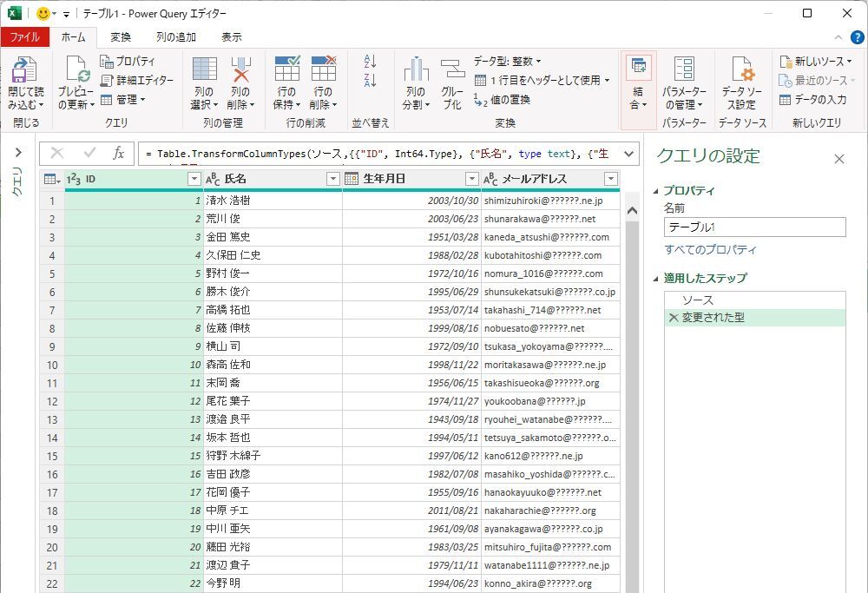Open the 氏名 column filter dropdown
Screen dimensions: 868x593
click(332, 179)
